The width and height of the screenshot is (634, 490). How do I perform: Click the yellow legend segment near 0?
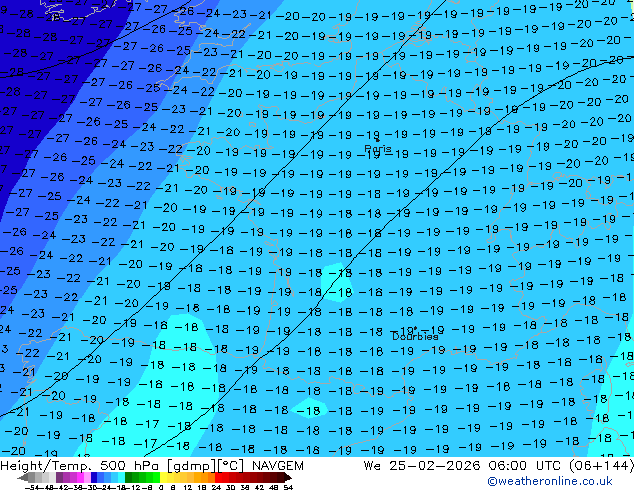163,477
